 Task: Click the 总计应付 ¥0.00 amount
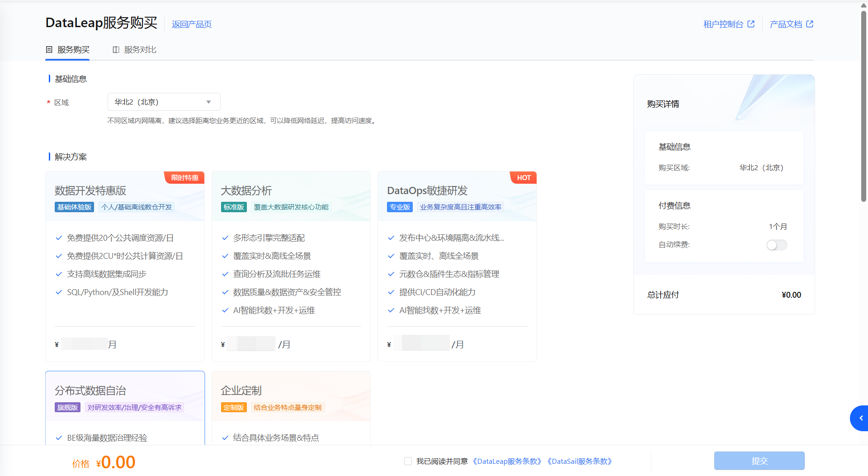click(x=791, y=295)
